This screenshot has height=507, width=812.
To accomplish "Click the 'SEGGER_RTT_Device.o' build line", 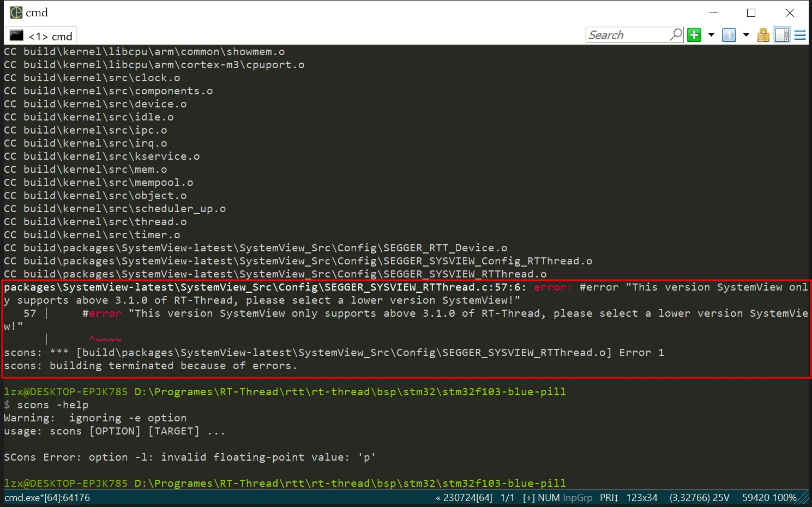I will [256, 248].
